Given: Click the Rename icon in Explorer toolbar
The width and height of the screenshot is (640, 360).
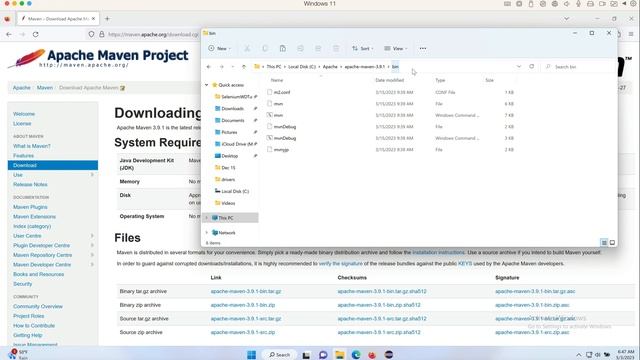Looking at the screenshot, I should pos(300,49).
